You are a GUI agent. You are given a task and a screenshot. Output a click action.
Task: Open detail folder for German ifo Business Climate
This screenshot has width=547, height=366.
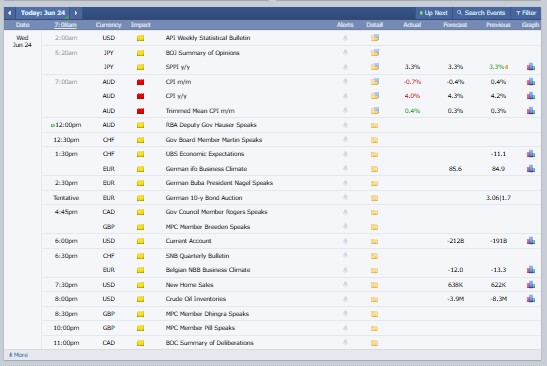pyautogui.click(x=374, y=169)
